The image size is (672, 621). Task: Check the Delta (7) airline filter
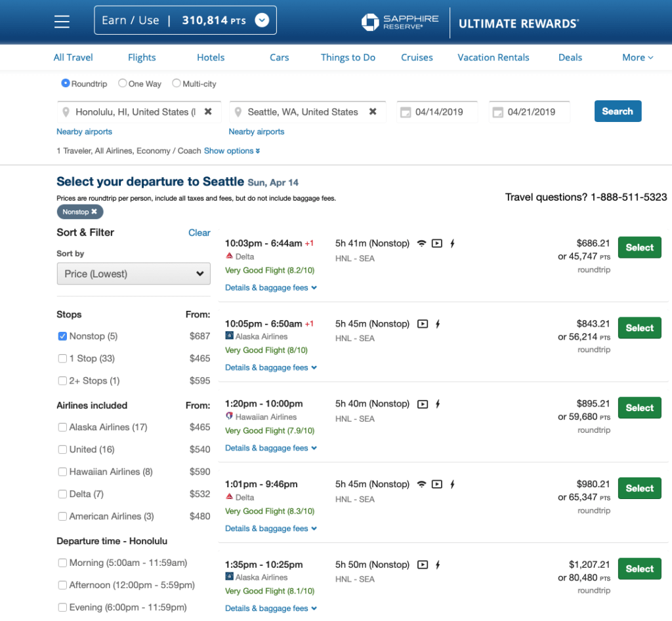tap(62, 494)
